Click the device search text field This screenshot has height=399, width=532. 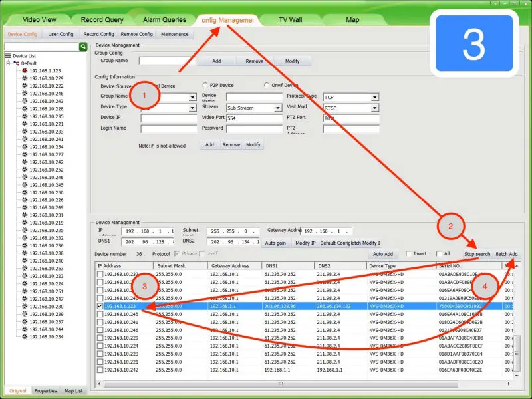(x=41, y=47)
